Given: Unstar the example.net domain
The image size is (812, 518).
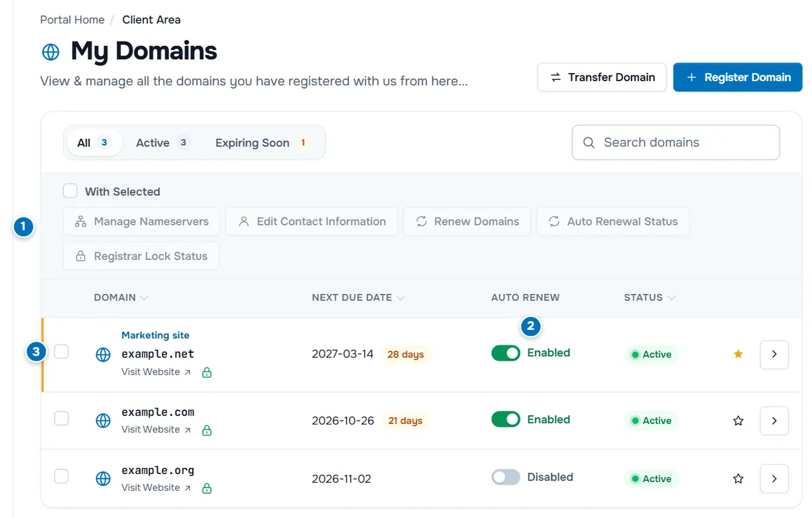Looking at the screenshot, I should click(x=738, y=354).
